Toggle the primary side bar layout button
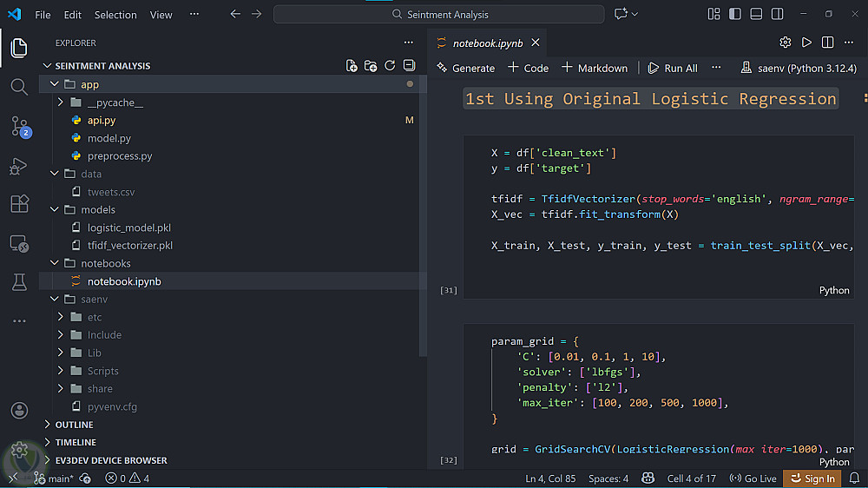The image size is (868, 488). click(x=735, y=15)
